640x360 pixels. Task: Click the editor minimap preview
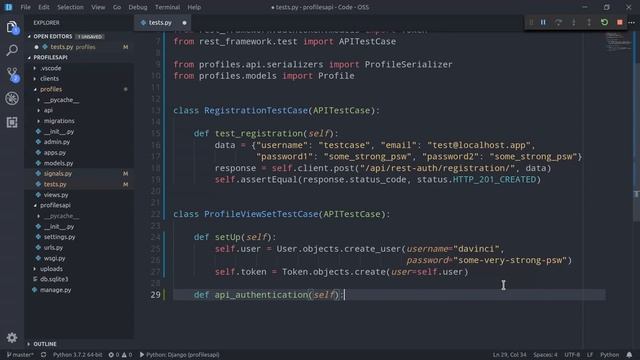[x=618, y=43]
